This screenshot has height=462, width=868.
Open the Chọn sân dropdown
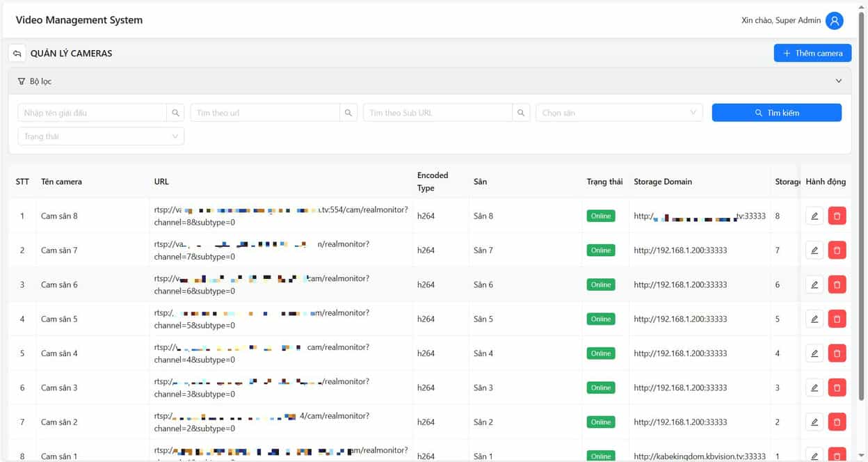tap(618, 113)
